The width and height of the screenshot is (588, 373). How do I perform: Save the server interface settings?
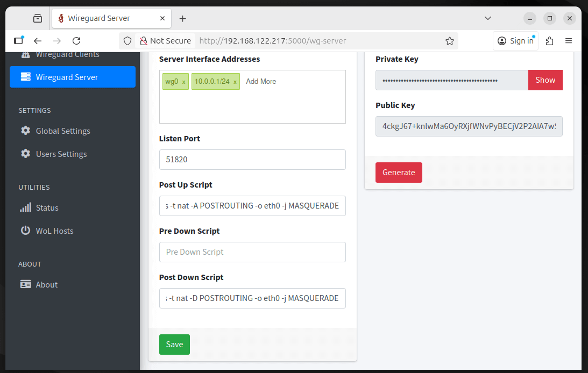pyautogui.click(x=174, y=345)
